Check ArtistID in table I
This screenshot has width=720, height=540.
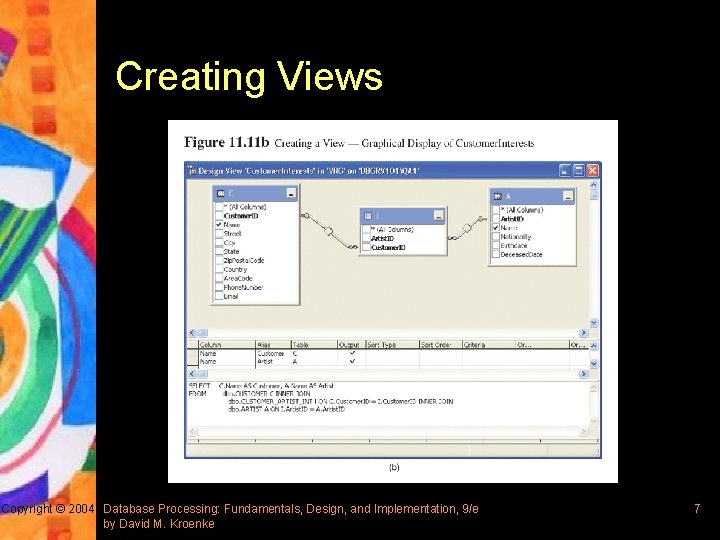pos(366,238)
